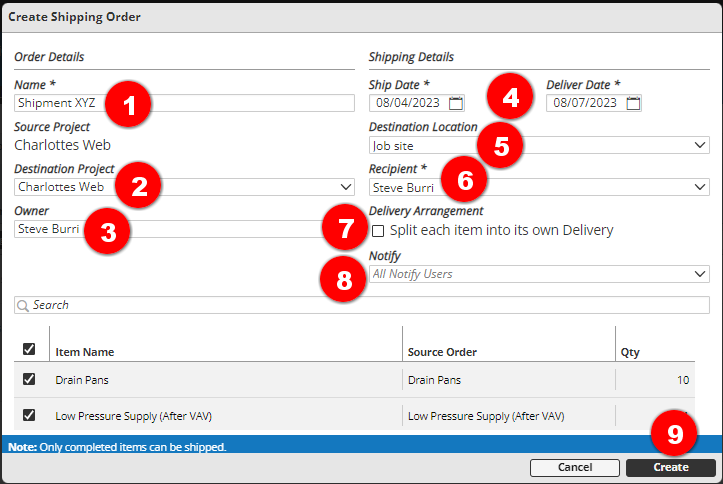Image resolution: width=723 pixels, height=484 pixels.
Task: Expand the Destination Location dropdown
Action: (700, 146)
